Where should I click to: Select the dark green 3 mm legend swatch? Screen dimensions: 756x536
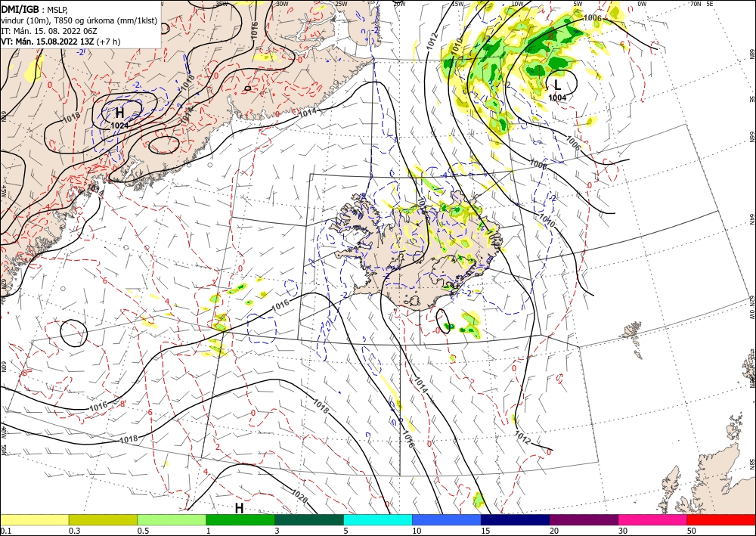click(x=309, y=519)
